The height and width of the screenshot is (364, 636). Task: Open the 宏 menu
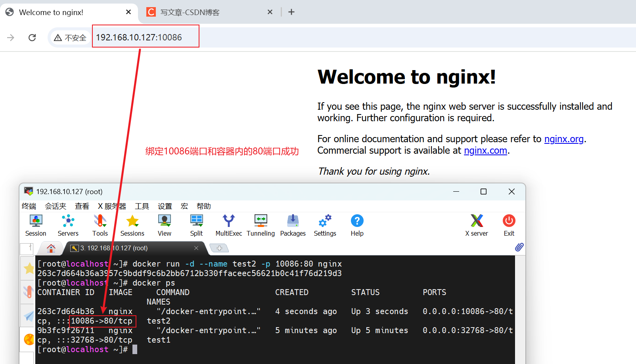[x=184, y=206]
